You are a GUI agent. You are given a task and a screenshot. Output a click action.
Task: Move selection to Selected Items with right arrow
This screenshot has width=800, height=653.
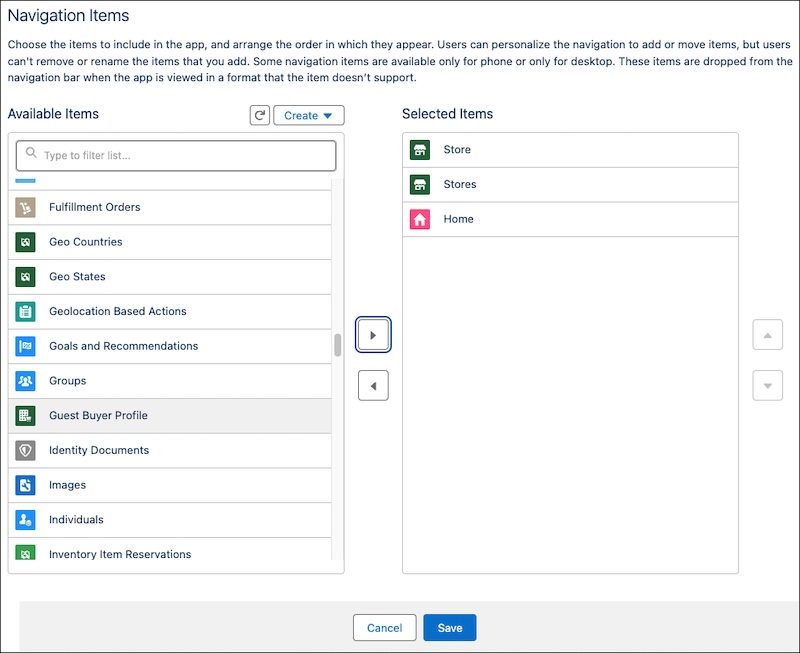coord(373,335)
